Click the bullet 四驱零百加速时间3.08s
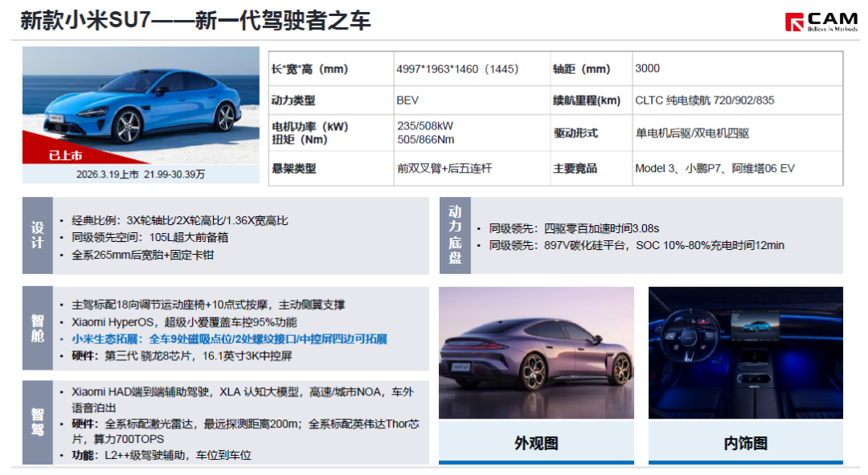The width and height of the screenshot is (868, 475). pyautogui.click(x=574, y=228)
